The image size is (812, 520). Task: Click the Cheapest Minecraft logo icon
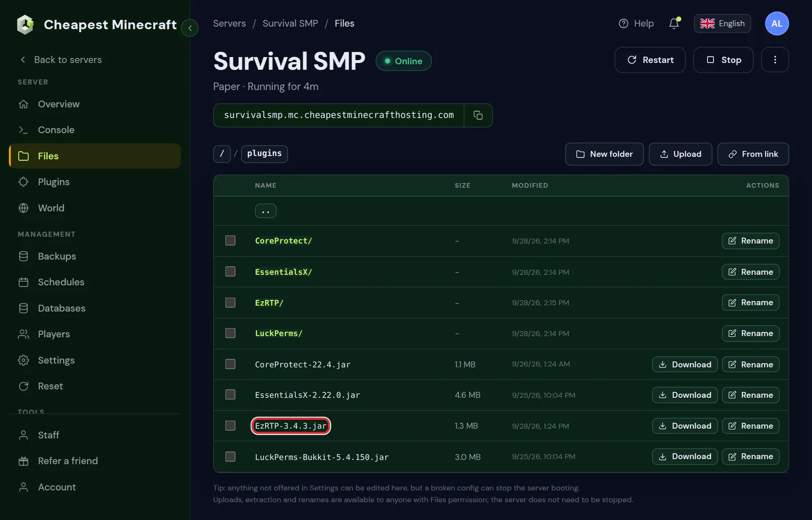coord(25,24)
